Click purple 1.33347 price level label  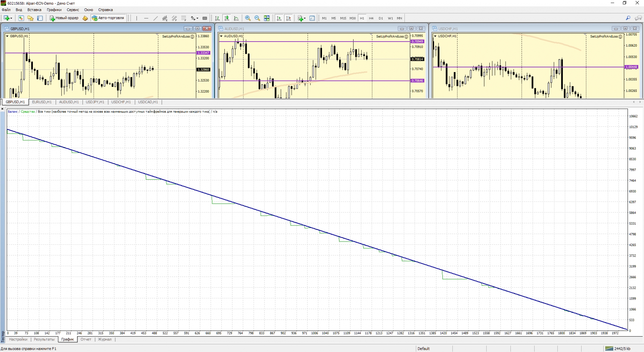(x=203, y=53)
